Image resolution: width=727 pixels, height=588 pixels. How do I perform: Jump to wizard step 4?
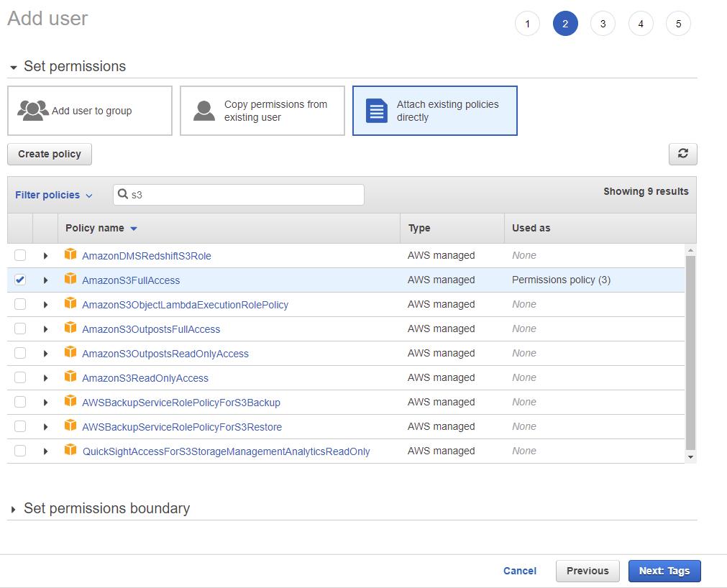coord(641,24)
